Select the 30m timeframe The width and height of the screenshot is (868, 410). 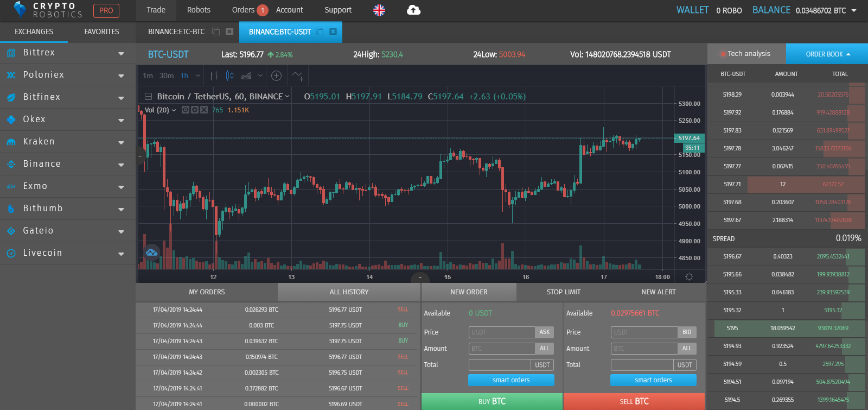(x=167, y=75)
